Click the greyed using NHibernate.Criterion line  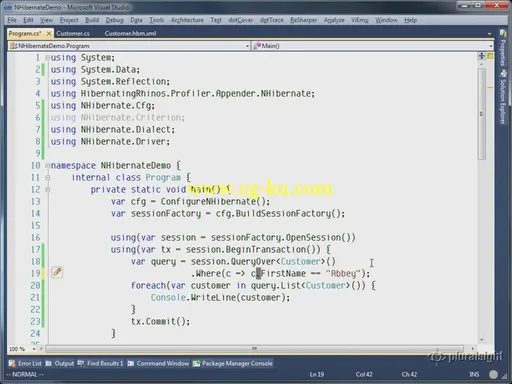pyautogui.click(x=118, y=118)
